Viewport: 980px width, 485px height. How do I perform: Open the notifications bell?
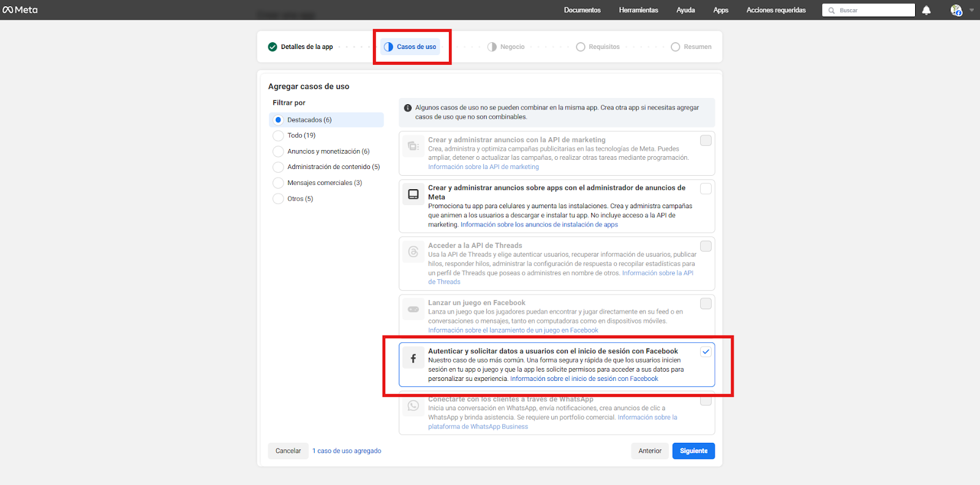pyautogui.click(x=926, y=10)
